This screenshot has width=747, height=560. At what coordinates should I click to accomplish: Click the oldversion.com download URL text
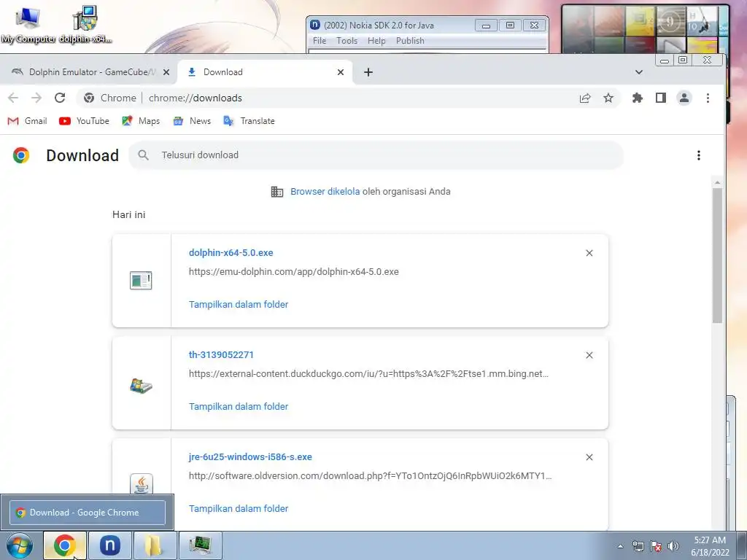(x=370, y=475)
